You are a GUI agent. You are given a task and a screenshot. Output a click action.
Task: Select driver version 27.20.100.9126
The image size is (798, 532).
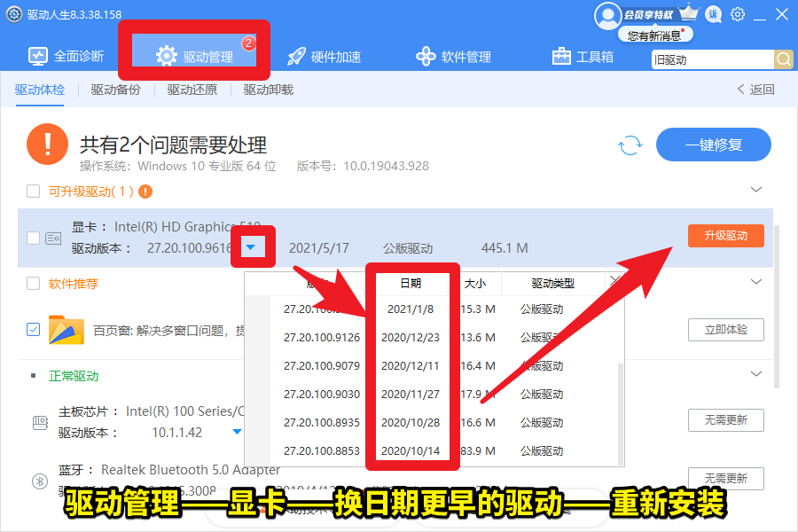[x=322, y=338]
